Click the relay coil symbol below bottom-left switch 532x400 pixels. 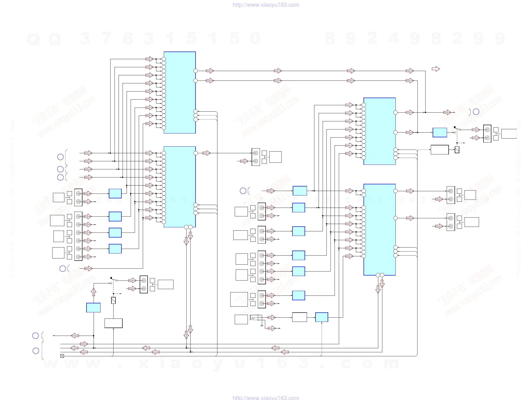click(114, 300)
